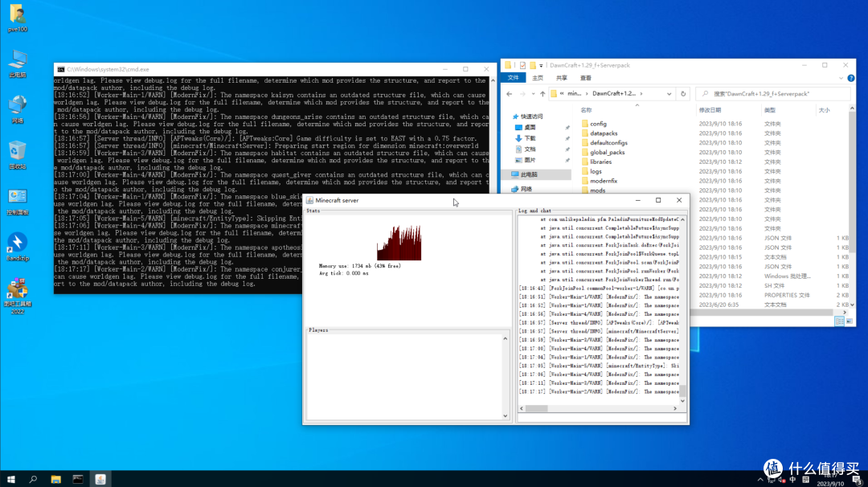Click the Explorer Forward arrow

pyautogui.click(x=522, y=93)
